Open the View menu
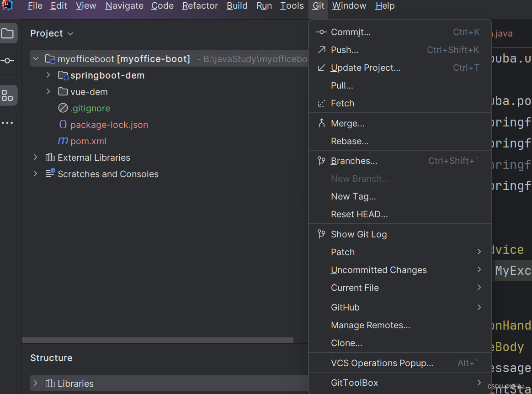Image resolution: width=532 pixels, height=394 pixels. pos(86,6)
